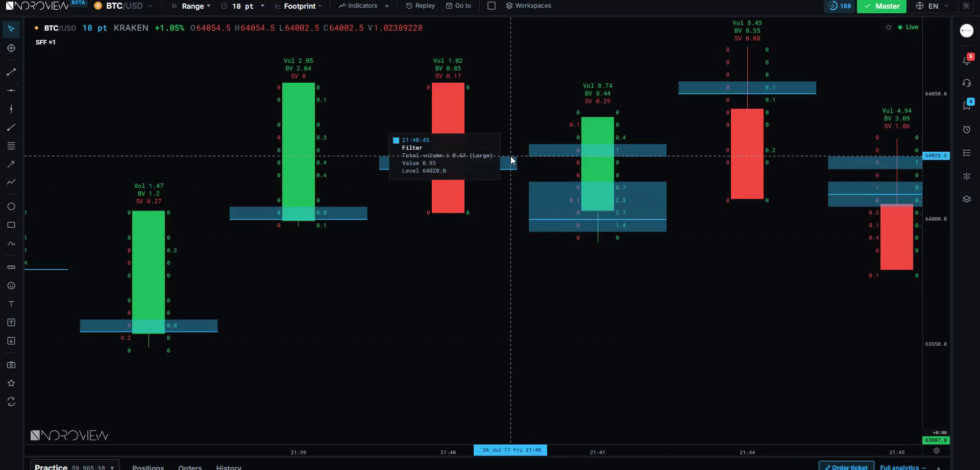This screenshot has width=980, height=470.
Task: Switch to the History tab
Action: point(229,467)
